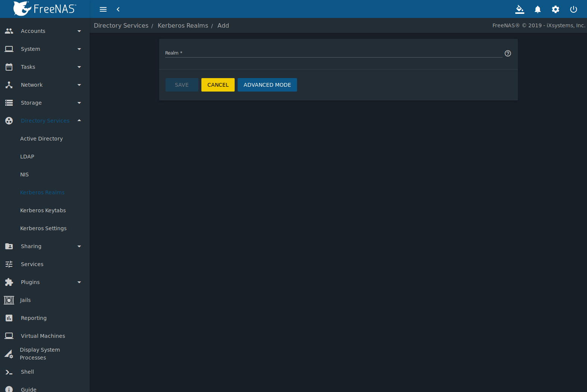Screen dimensions: 587x392
Task: Click the Storage disks icon
Action: tap(9, 103)
